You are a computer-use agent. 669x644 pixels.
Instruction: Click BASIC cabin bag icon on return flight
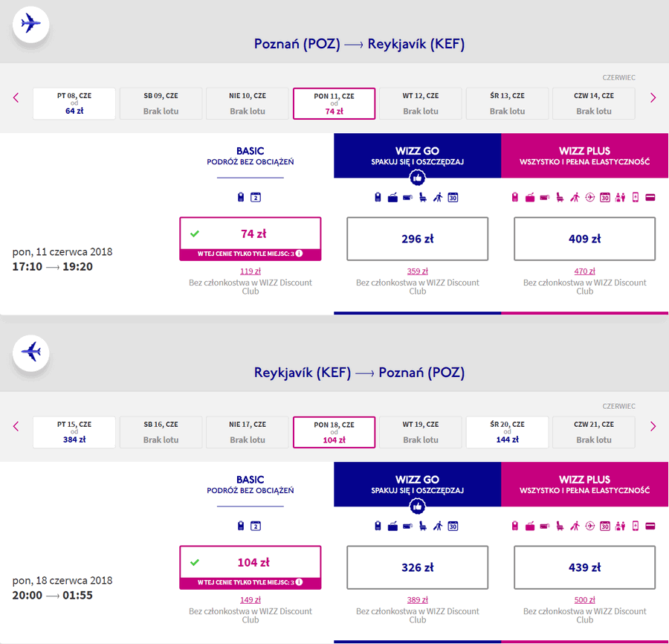[241, 526]
